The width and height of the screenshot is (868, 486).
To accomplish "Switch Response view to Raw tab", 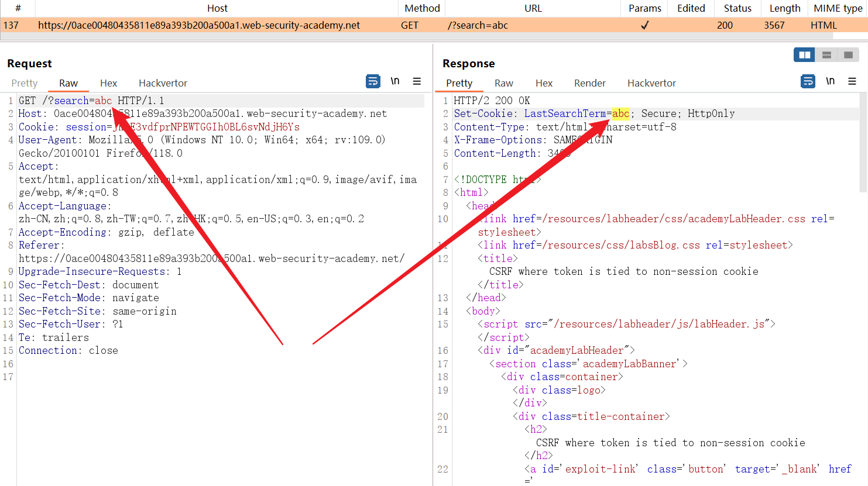I will 503,83.
